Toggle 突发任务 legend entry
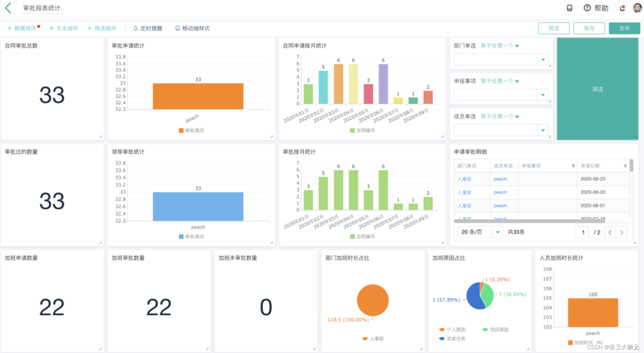This screenshot has width=644, height=353. click(x=452, y=339)
